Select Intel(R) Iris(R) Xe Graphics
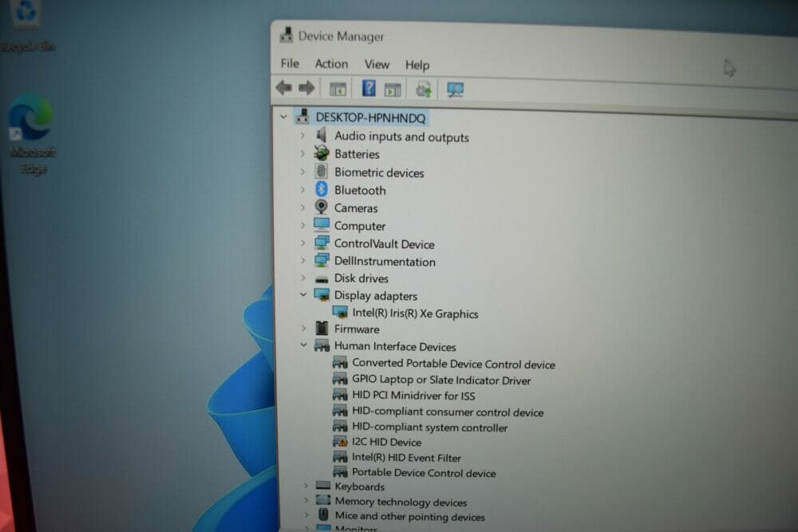This screenshot has width=798, height=532. tap(415, 313)
